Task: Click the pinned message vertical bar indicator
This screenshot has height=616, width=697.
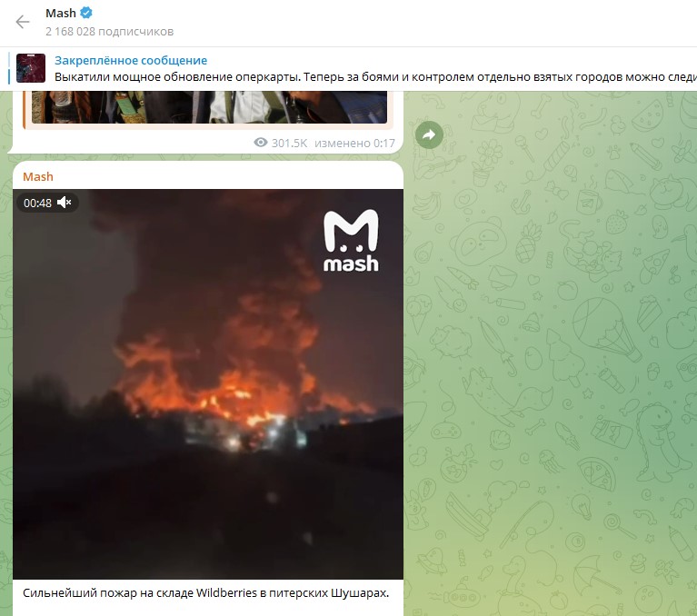Action: [x=9, y=68]
